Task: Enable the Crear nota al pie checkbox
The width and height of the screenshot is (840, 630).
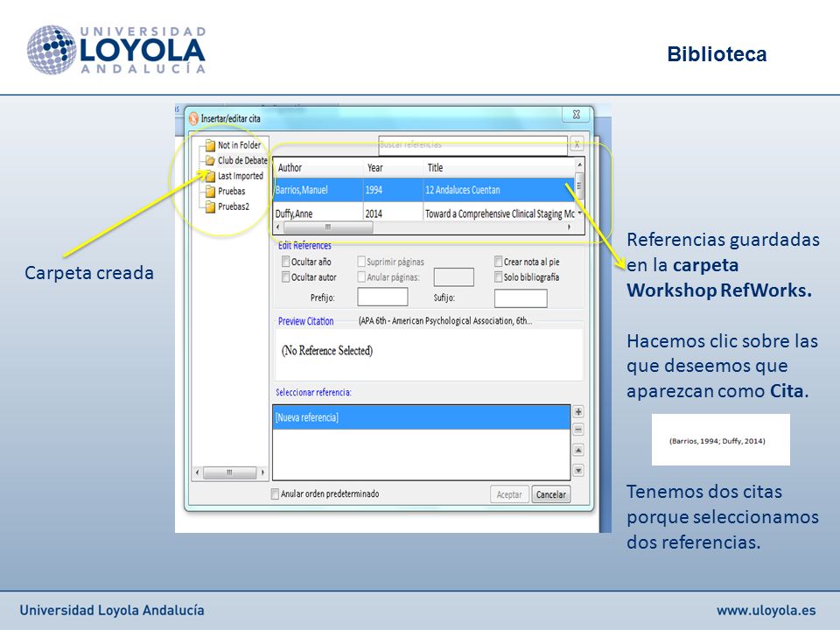Action: pos(498,262)
